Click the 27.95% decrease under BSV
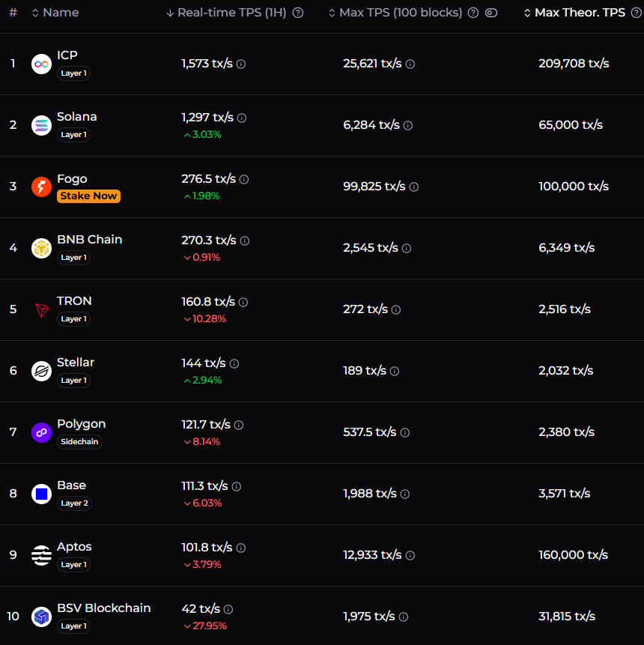The width and height of the screenshot is (644, 645). (x=205, y=626)
